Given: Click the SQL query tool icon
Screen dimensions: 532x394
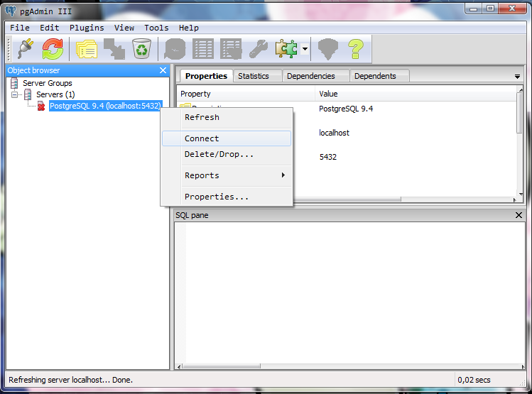Looking at the screenshot, I should click(x=175, y=49).
